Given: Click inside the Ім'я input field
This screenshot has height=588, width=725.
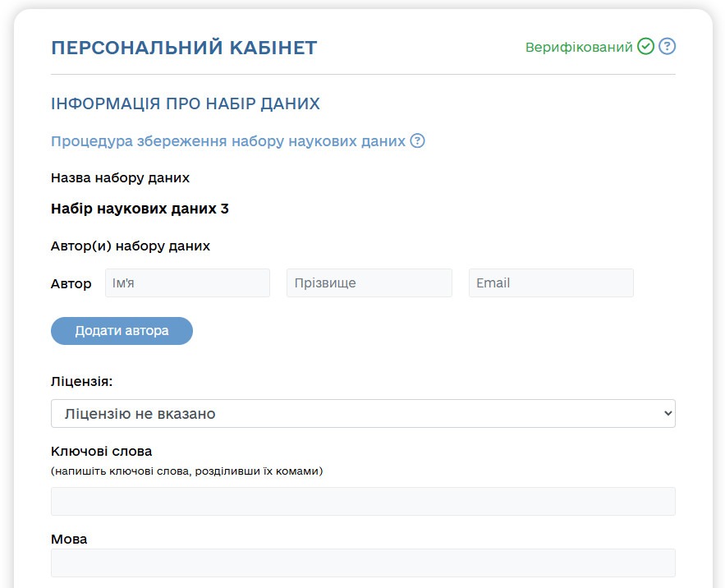Looking at the screenshot, I should tap(187, 283).
